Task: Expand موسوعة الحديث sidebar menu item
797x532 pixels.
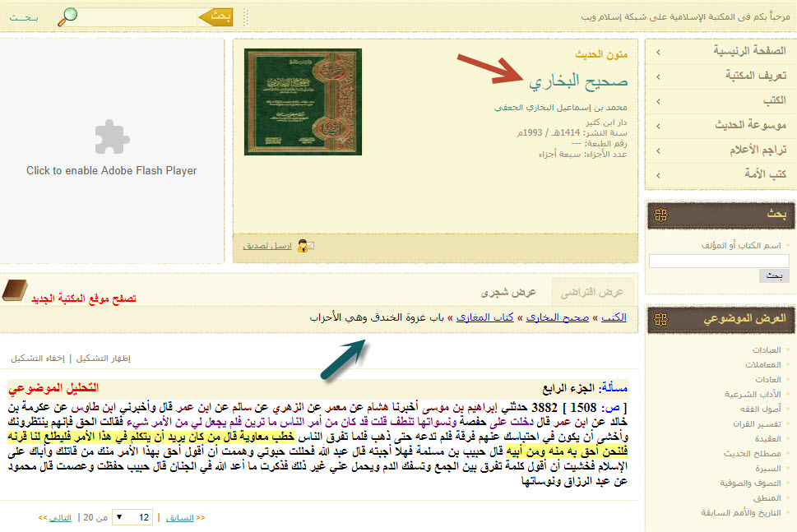Action: 721,125
